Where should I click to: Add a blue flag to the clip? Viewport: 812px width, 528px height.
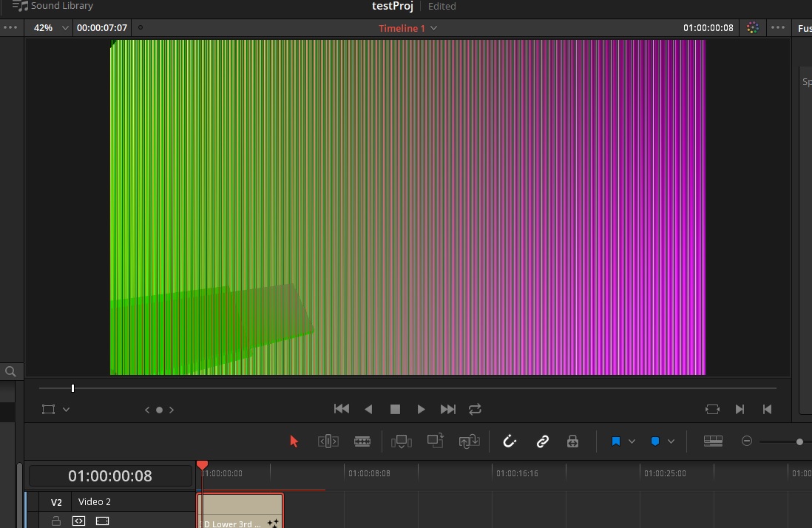click(616, 441)
